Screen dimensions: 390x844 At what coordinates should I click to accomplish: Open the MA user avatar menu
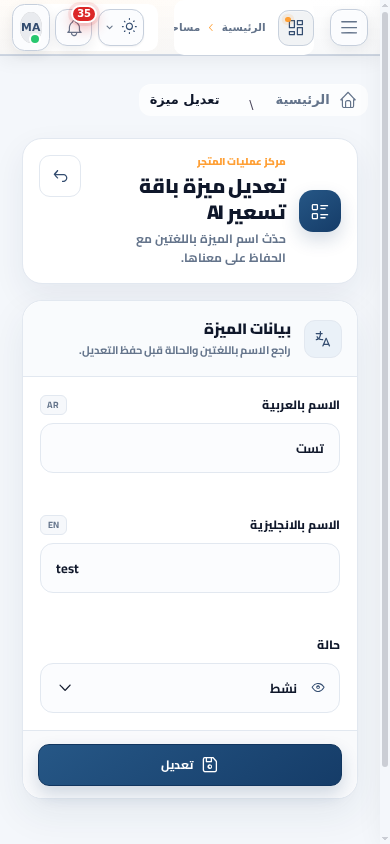click(x=31, y=27)
